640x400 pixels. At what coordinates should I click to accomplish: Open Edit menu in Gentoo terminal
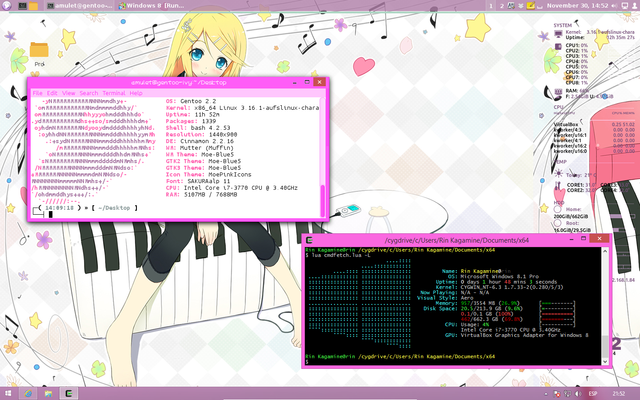click(52, 93)
